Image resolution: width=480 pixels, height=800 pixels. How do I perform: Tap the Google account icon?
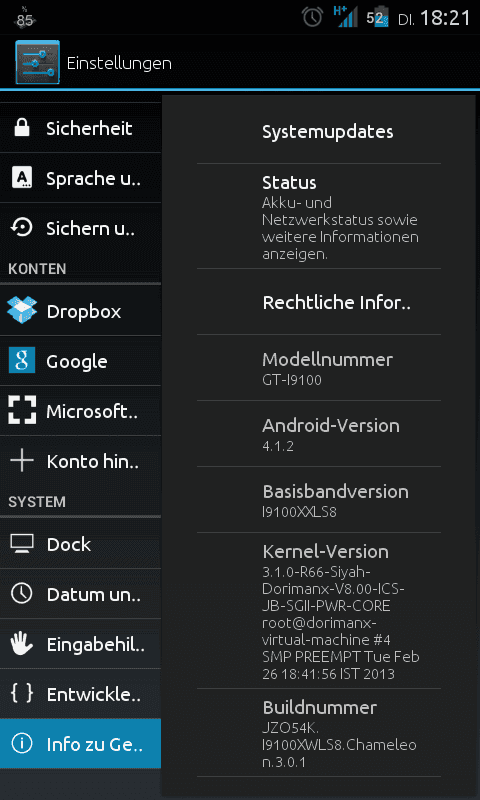[22, 361]
